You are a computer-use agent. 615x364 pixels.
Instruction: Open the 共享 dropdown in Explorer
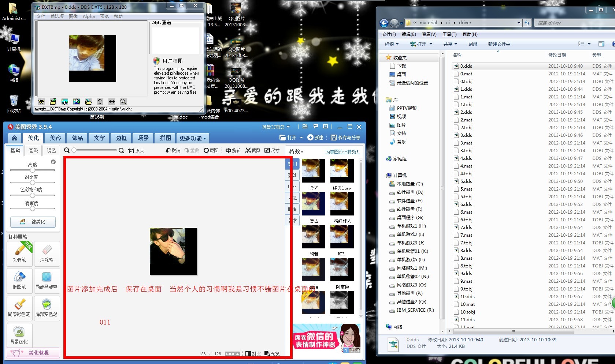coord(450,44)
